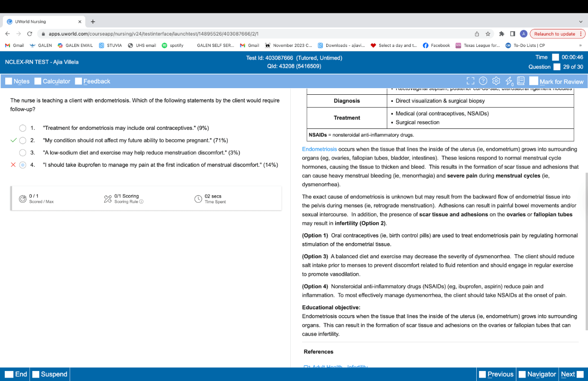
Task: Click the NCLEX-RN TEST - Ajia Villela title
Action: [42, 62]
